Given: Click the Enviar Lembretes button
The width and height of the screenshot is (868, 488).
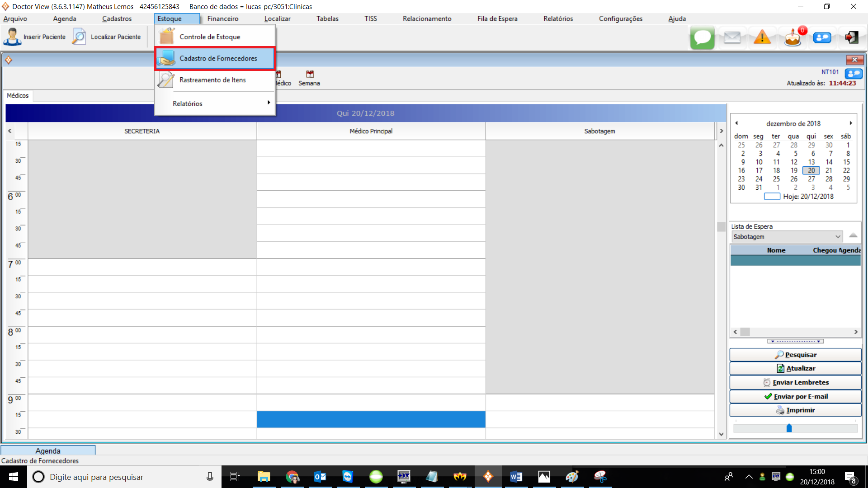Looking at the screenshot, I should tap(795, 382).
